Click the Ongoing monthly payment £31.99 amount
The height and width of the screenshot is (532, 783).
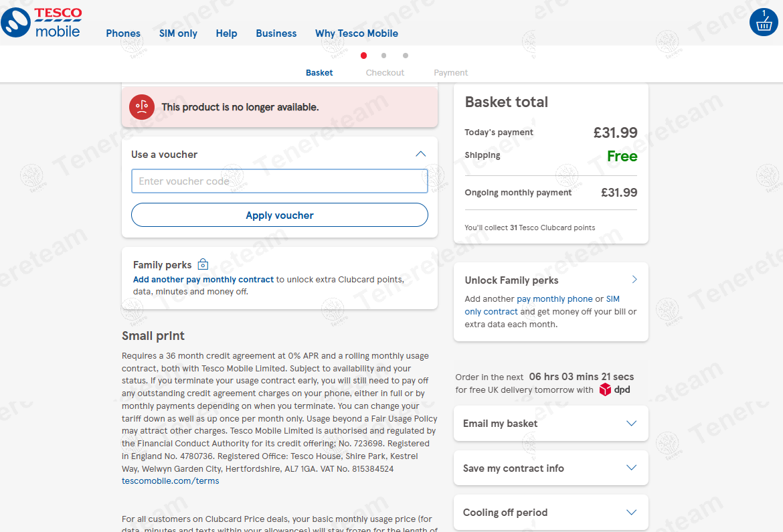tap(619, 192)
